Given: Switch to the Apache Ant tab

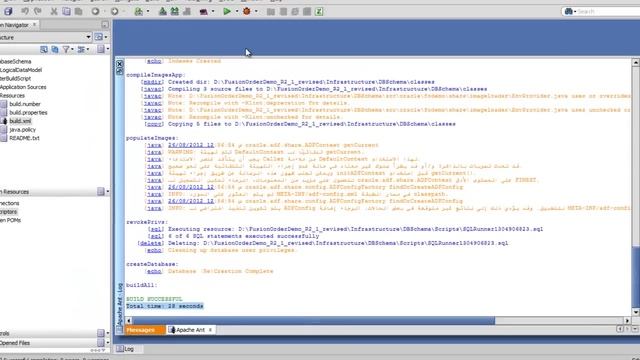Looking at the screenshot, I should tap(190, 330).
